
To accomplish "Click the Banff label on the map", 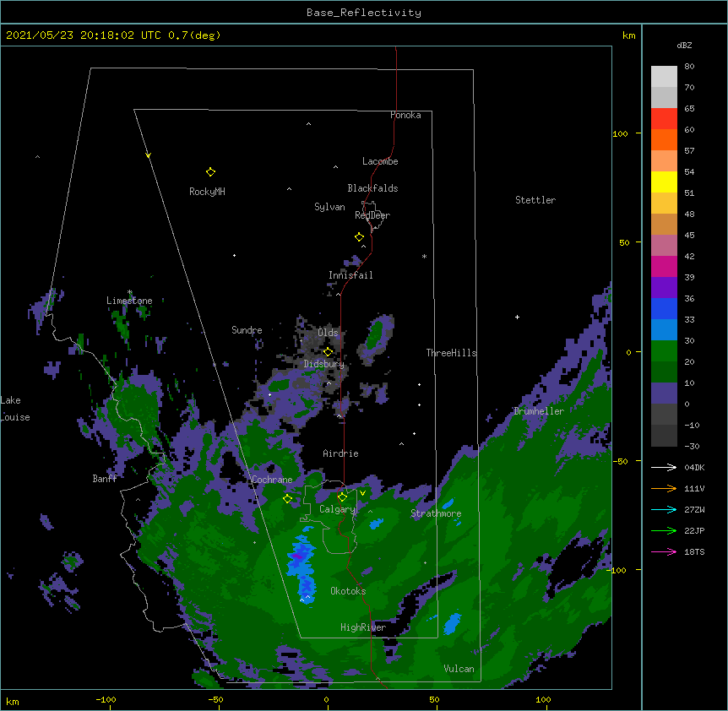I will click(105, 479).
